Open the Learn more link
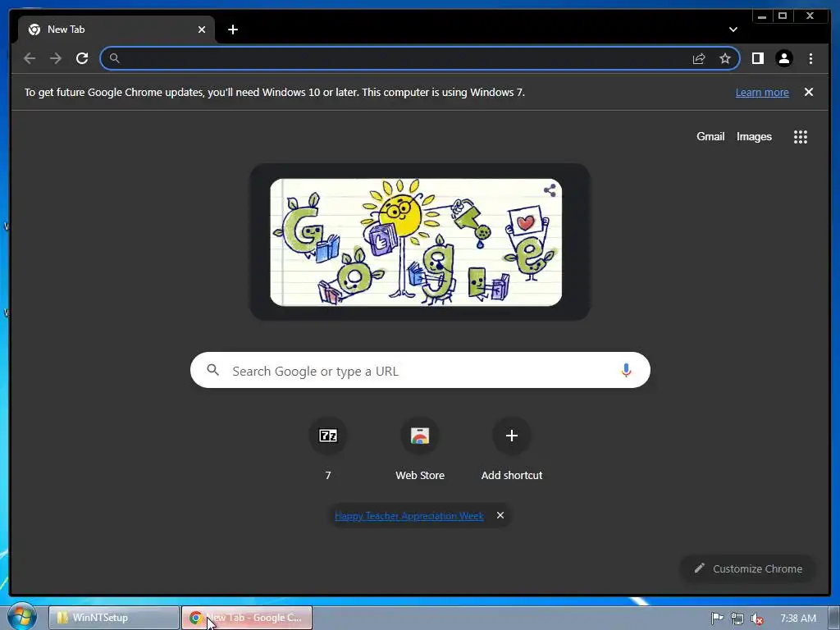The height and width of the screenshot is (630, 840). tap(762, 92)
